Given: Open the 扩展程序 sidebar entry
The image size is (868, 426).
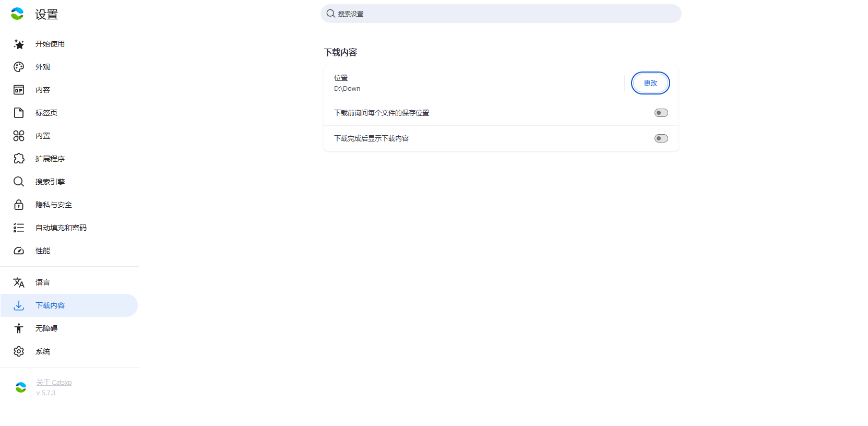Looking at the screenshot, I should 69,159.
